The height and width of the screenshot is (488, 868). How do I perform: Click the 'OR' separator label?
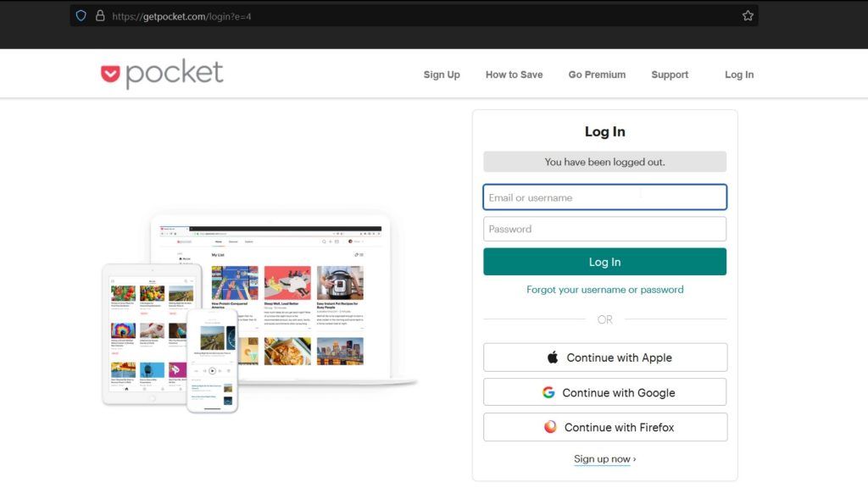point(605,319)
